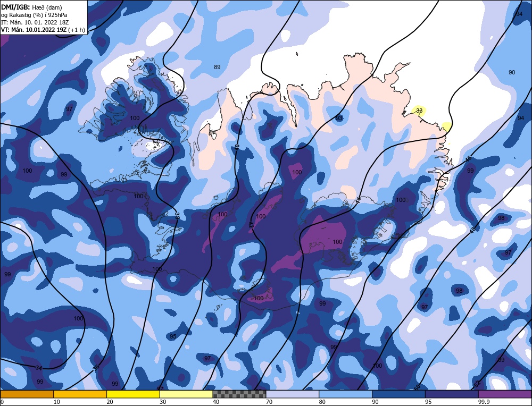Select the contour label 42
The image size is (532, 406).
point(251,225)
